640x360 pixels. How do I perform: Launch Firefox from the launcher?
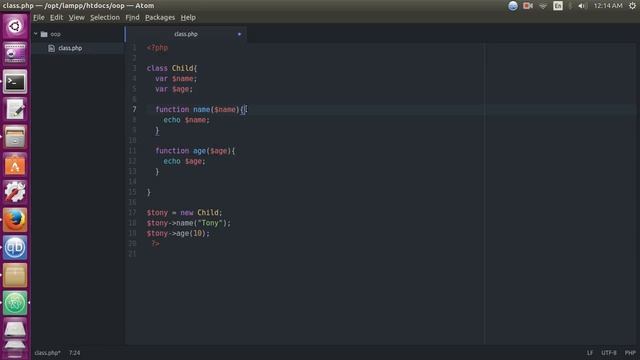pos(15,220)
